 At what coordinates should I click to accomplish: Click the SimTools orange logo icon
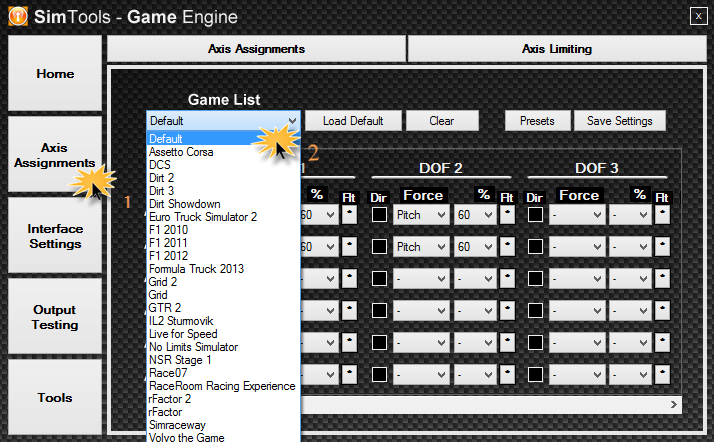coord(18,17)
